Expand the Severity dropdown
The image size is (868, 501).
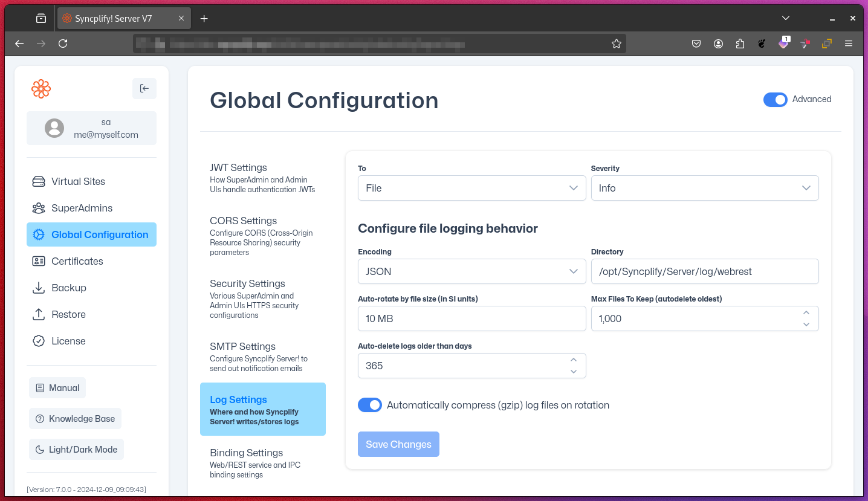pyautogui.click(x=704, y=188)
